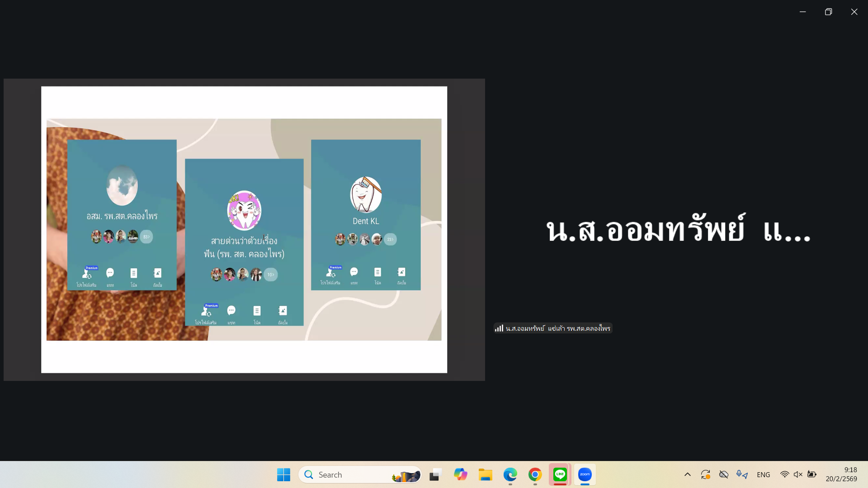Screen dimensions: 868x488
Task: Open LINE app in taskbar
Action: [560, 474]
